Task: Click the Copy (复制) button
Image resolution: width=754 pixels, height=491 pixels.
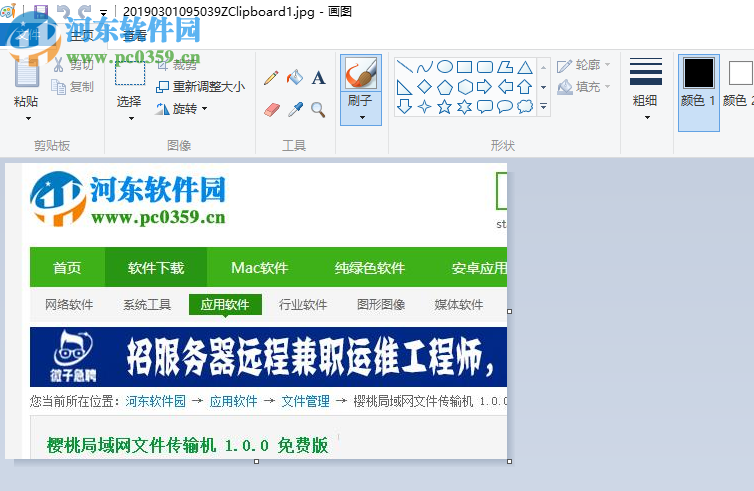Action: [73, 87]
